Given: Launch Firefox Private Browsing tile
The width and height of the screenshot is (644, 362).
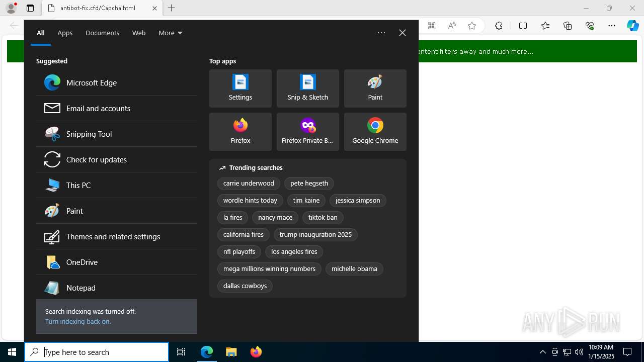Looking at the screenshot, I should [308, 132].
